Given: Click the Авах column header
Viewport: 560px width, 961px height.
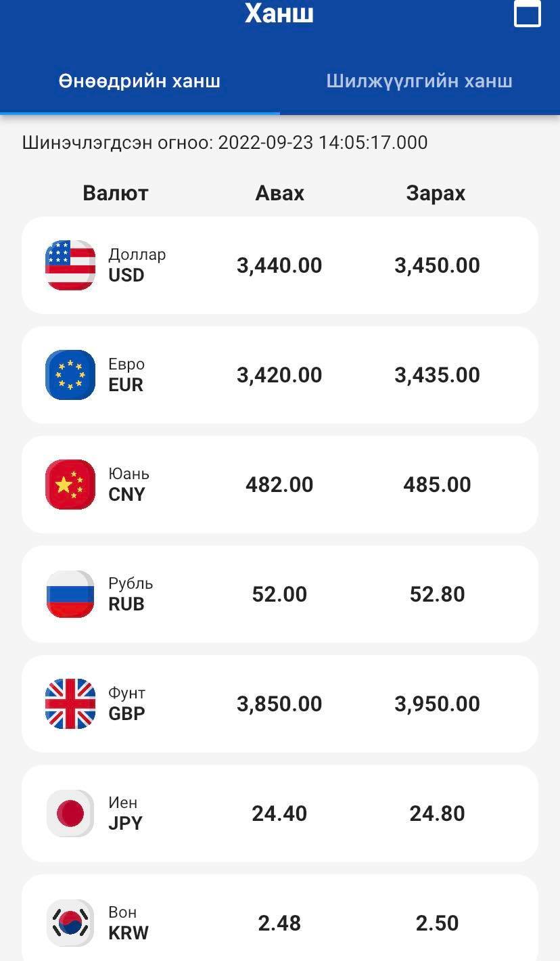Looking at the screenshot, I should point(279,193).
